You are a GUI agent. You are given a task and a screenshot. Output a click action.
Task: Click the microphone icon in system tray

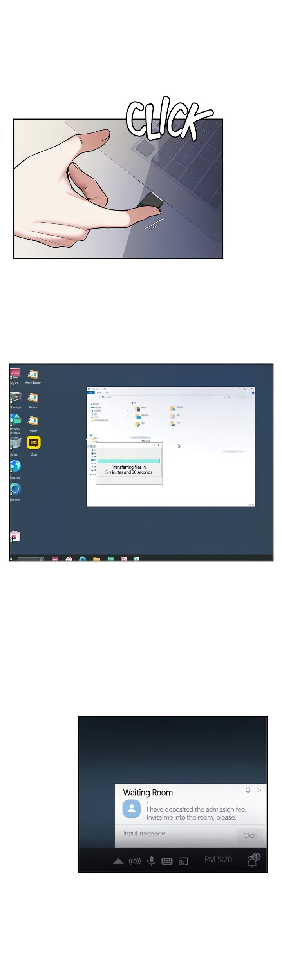151,861
